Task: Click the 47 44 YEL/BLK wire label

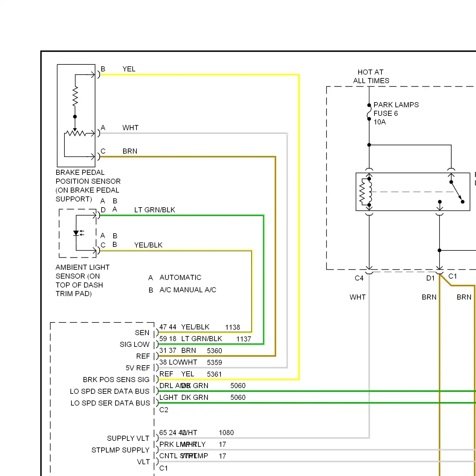Action: tap(184, 327)
